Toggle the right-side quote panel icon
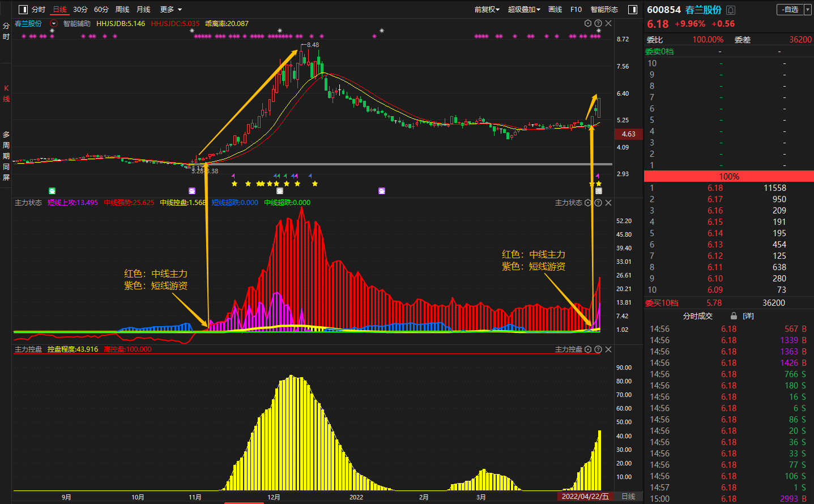This screenshot has height=504, width=814. click(x=633, y=10)
